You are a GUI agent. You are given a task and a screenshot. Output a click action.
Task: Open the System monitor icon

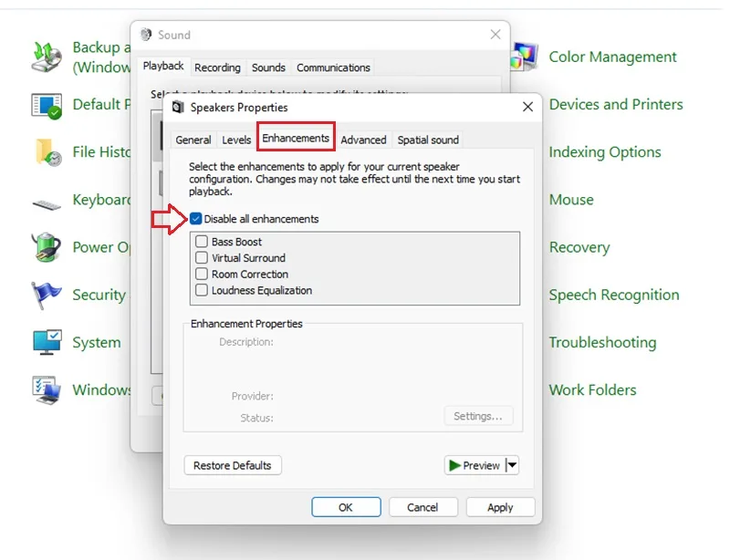point(47,342)
